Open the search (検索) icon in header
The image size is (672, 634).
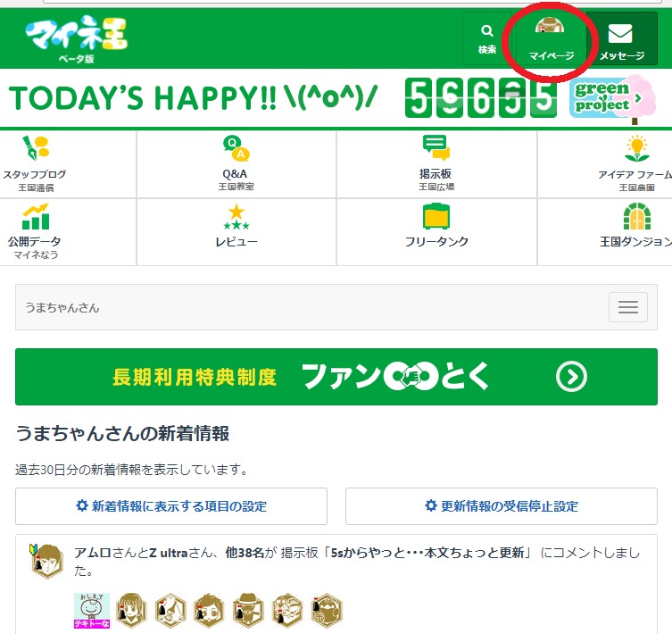[487, 31]
